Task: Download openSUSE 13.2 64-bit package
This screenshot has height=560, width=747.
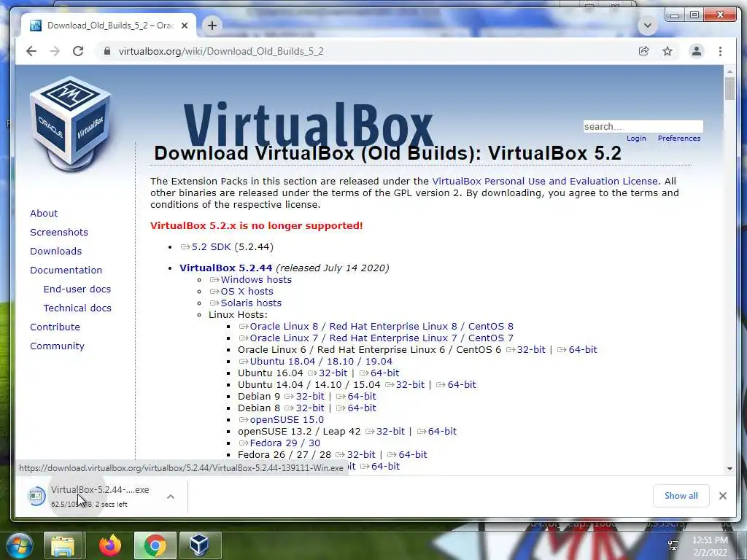Action: click(437, 432)
